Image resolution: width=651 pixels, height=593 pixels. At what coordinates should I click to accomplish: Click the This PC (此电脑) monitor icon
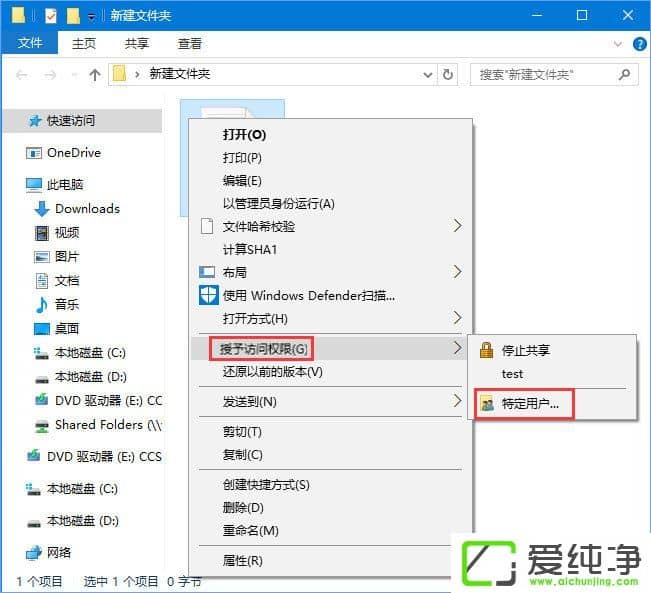point(34,185)
